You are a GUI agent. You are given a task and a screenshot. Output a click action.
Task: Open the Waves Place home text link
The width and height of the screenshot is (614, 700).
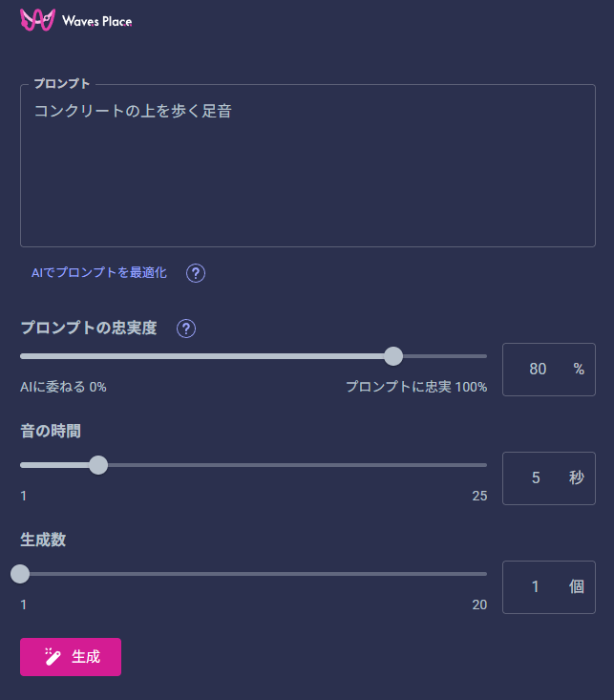[96, 21]
